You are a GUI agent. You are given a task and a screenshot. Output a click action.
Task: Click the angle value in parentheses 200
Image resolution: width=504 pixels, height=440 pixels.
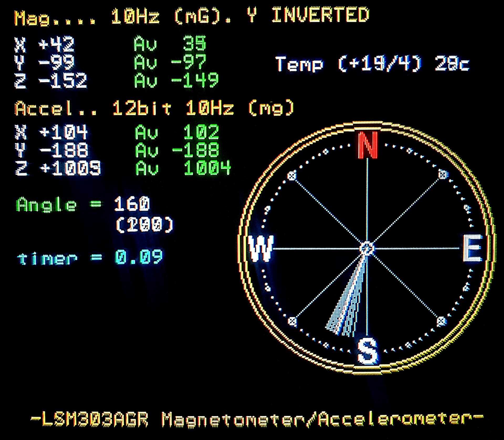144,225
